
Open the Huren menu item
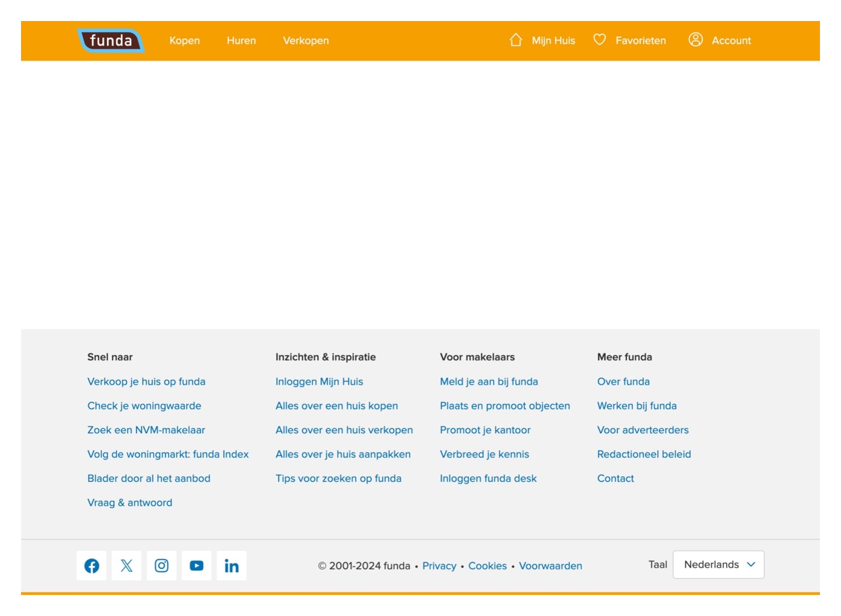(241, 41)
